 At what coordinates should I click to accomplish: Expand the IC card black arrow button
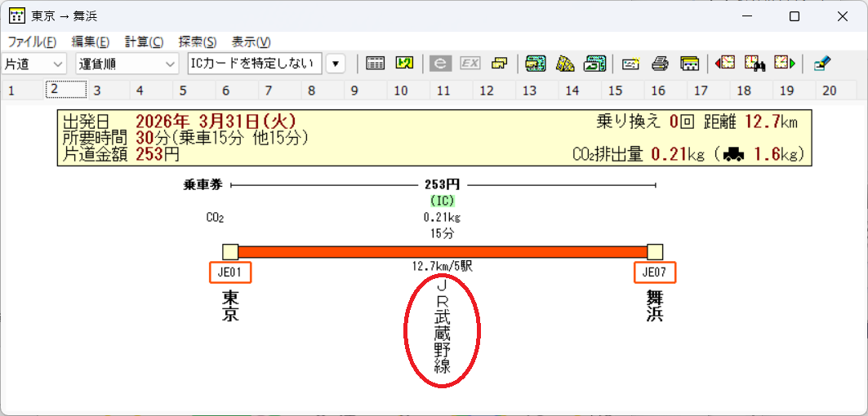pos(336,64)
